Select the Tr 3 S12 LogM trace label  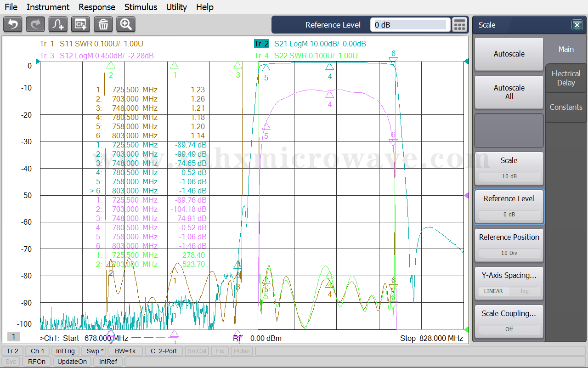(96, 56)
